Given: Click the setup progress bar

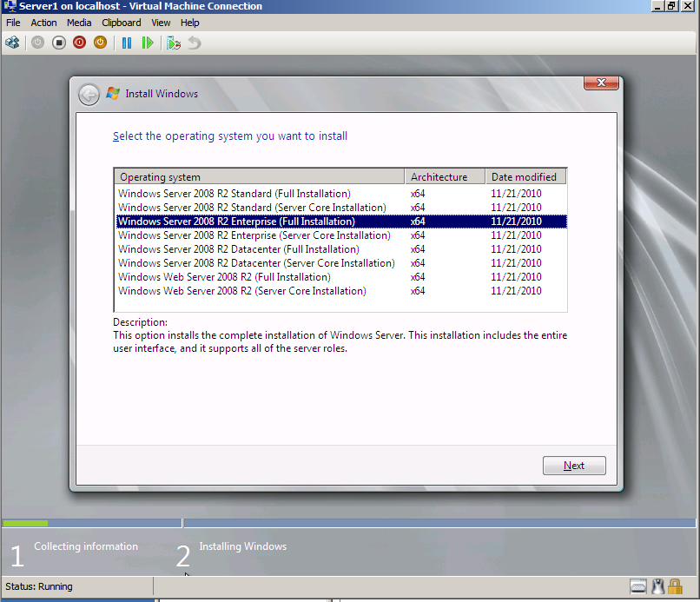Looking at the screenshot, I should (x=349, y=523).
